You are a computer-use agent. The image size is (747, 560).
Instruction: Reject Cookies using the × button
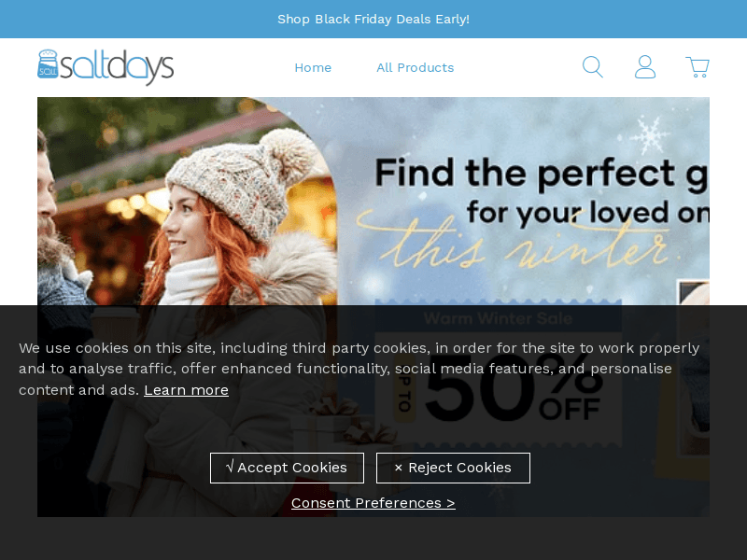click(x=453, y=468)
